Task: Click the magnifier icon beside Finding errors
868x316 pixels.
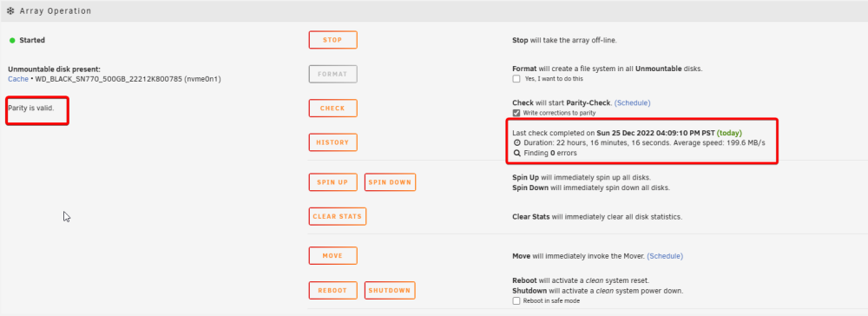Action: pos(517,154)
